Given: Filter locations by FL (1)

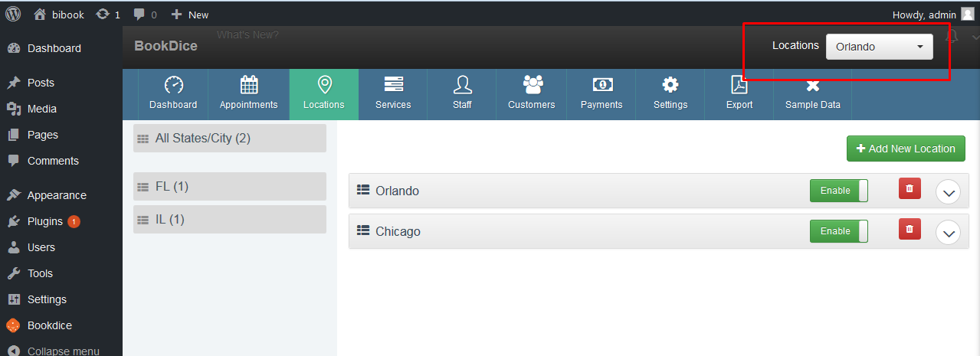Looking at the screenshot, I should 230,187.
